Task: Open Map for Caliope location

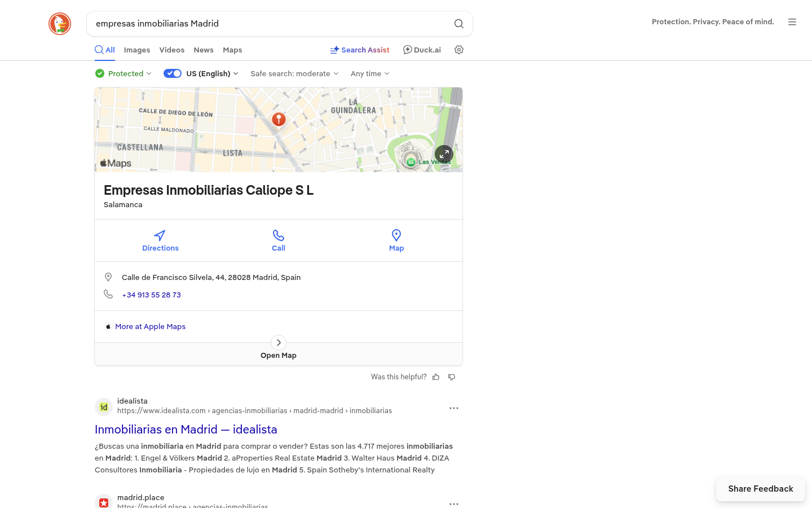Action: [x=396, y=240]
